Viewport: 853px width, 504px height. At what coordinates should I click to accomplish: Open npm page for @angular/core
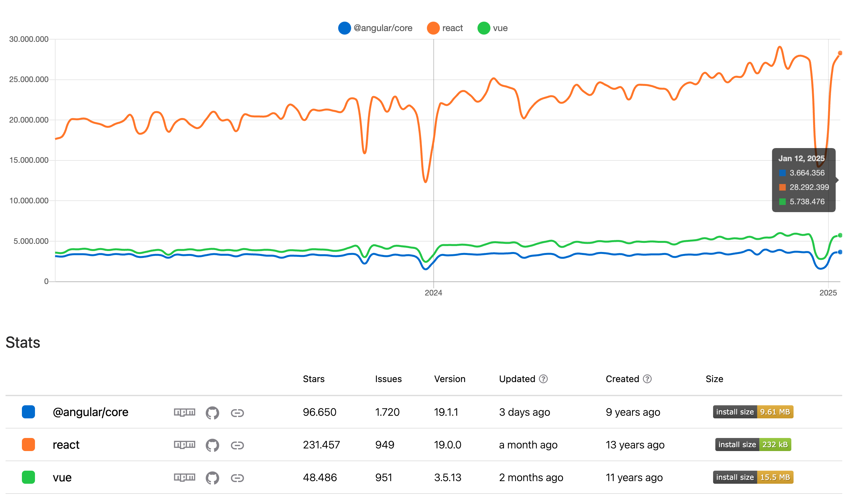(184, 412)
